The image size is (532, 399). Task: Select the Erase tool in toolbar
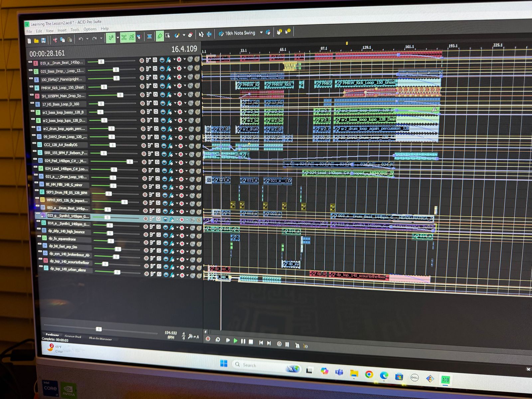[190, 35]
